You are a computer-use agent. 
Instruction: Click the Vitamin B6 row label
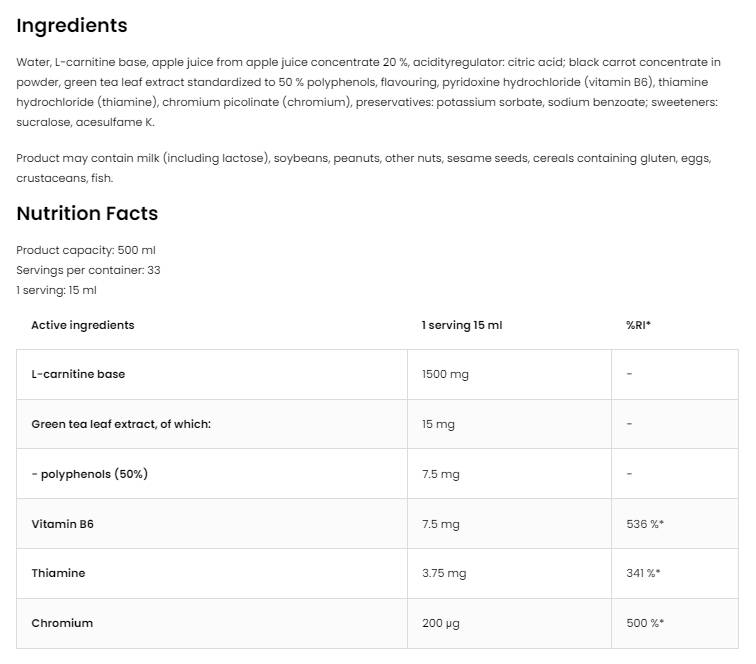[62, 524]
